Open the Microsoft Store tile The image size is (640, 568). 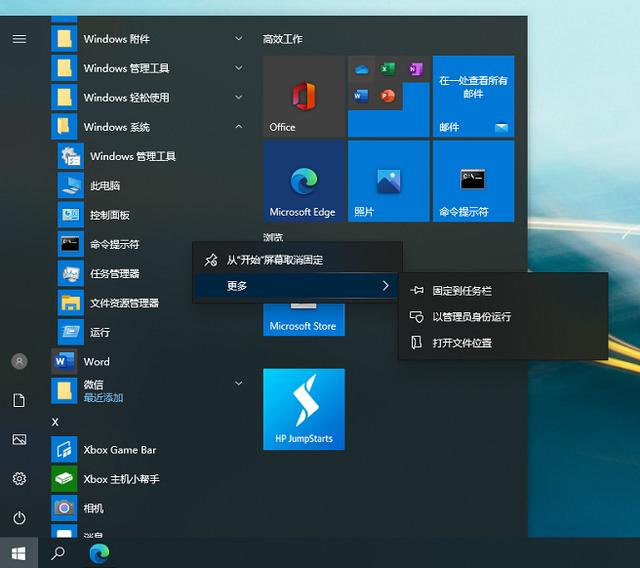point(304,320)
